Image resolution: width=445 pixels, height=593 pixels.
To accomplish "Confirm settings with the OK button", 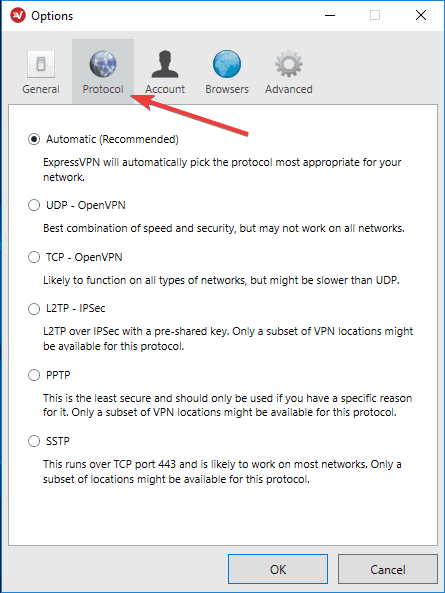I will click(278, 569).
